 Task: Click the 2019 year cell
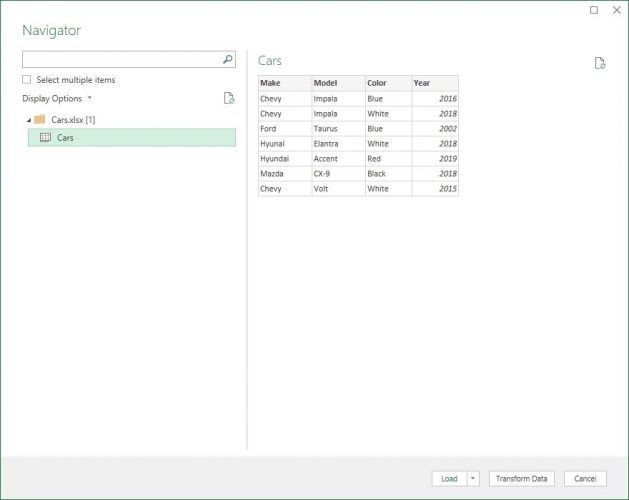tap(435, 159)
